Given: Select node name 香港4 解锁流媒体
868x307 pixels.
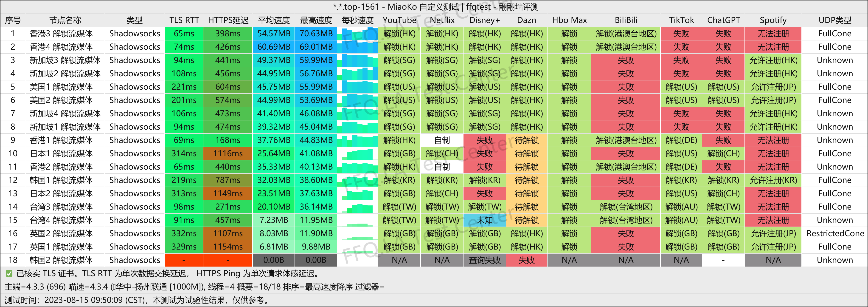Looking at the screenshot, I should tap(61, 47).
